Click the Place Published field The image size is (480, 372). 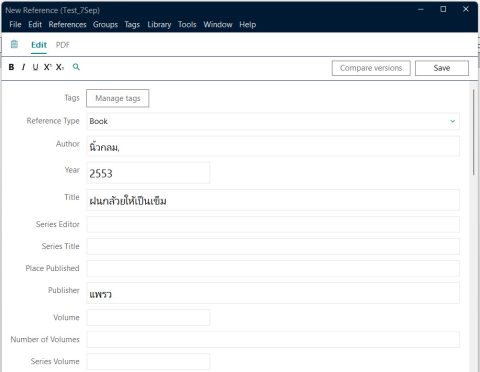[x=273, y=268]
